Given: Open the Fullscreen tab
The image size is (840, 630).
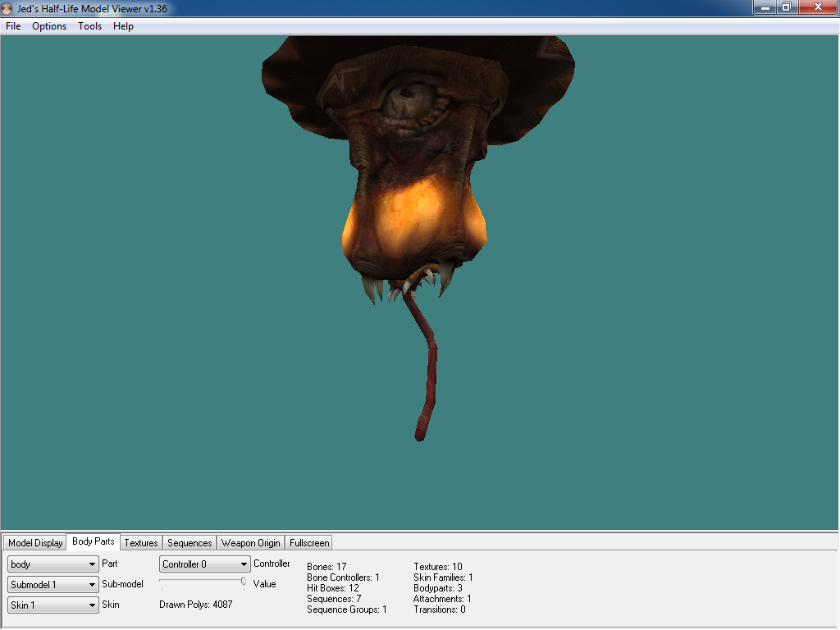Looking at the screenshot, I should tap(309, 543).
